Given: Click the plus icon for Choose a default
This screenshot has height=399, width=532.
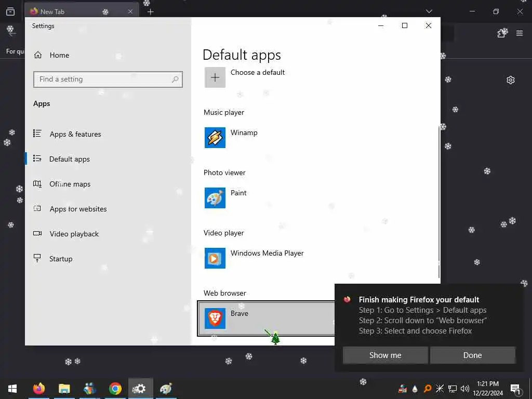Looking at the screenshot, I should 215,77.
